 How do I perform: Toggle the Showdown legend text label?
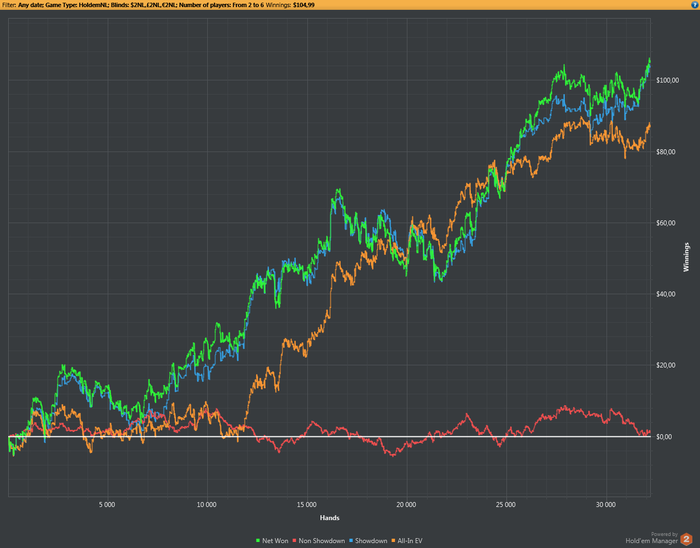pos(372,541)
